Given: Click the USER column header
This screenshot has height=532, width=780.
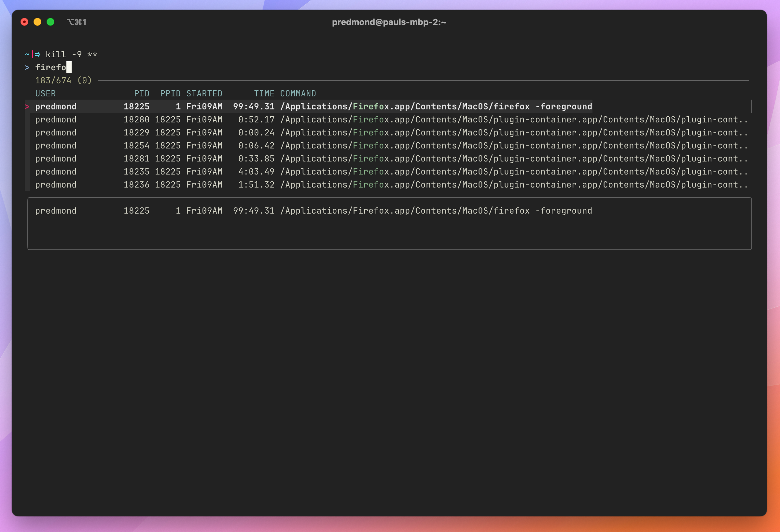Looking at the screenshot, I should pyautogui.click(x=46, y=94).
